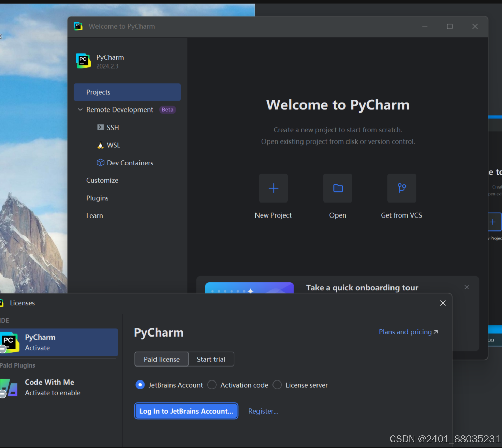Click the onboarding tour thumbnail image
Image resolution: width=502 pixels, height=448 pixels.
(249, 288)
